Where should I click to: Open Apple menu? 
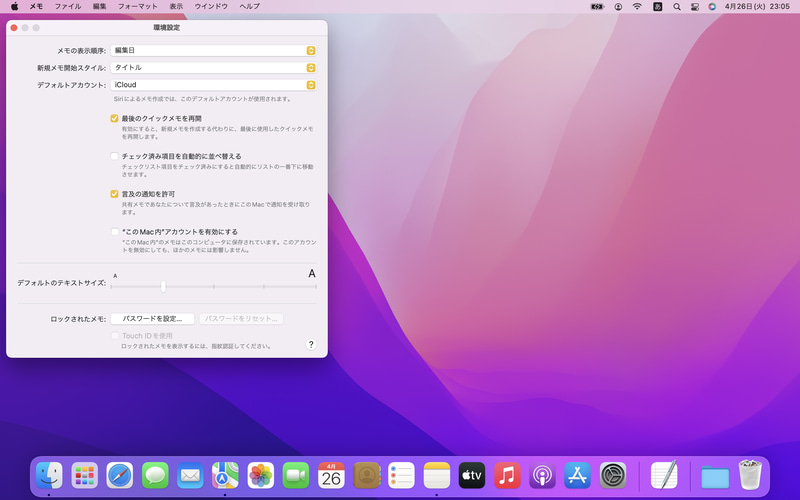(x=15, y=7)
